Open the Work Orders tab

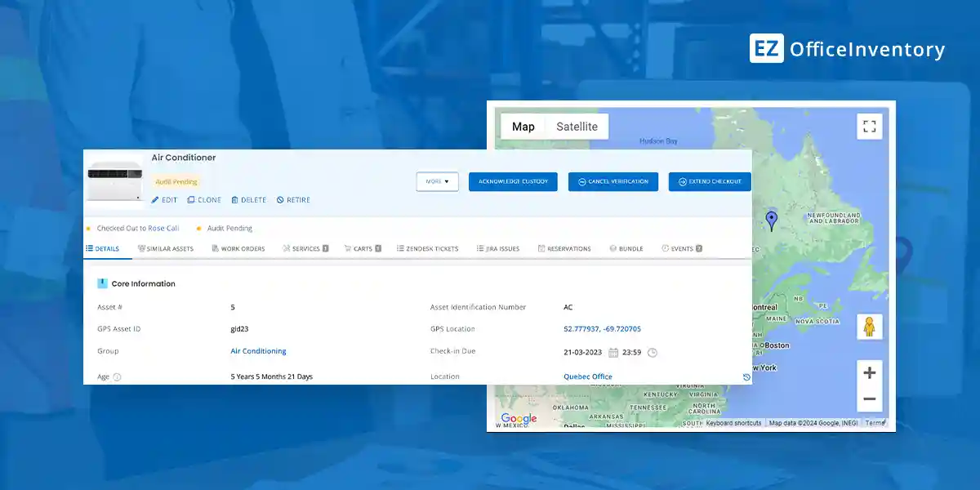click(238, 248)
